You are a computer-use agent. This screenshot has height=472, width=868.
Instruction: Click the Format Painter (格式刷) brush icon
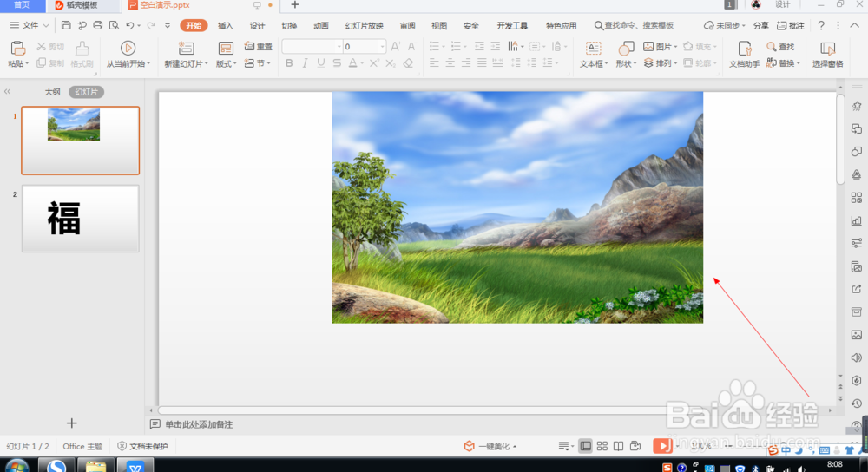click(82, 48)
